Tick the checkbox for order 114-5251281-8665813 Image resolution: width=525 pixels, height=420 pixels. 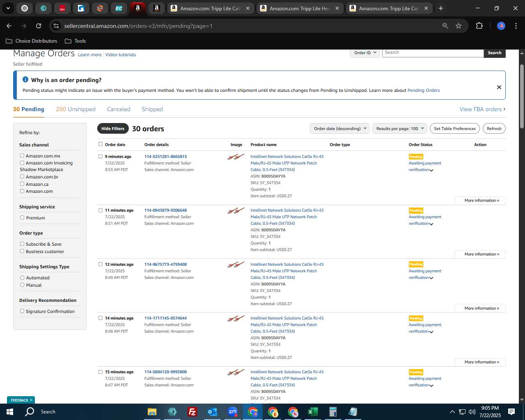point(100,156)
